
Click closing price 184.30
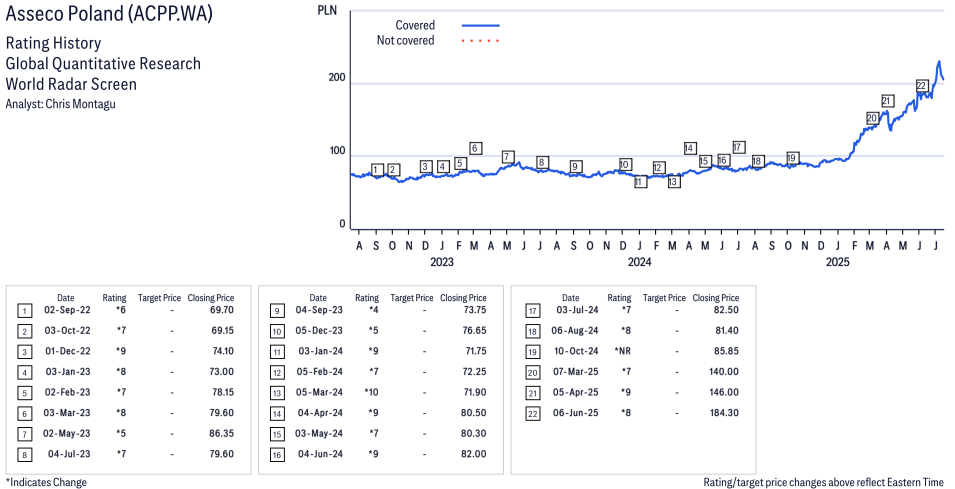coord(724,413)
